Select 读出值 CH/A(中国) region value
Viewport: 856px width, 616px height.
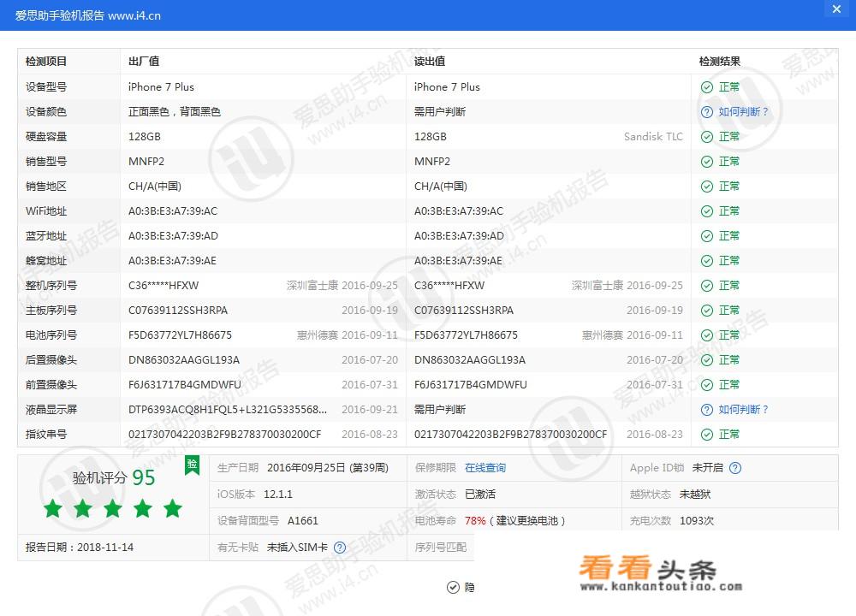[441, 187]
